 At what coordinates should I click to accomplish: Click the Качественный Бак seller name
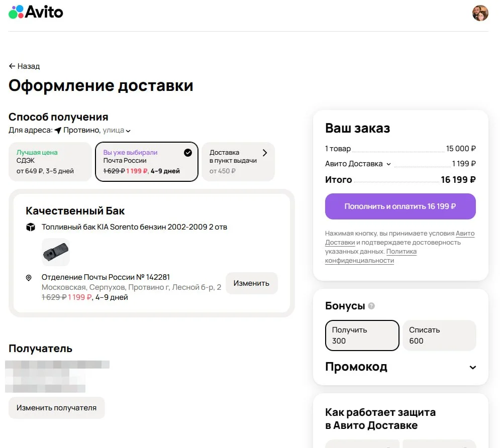(x=75, y=210)
